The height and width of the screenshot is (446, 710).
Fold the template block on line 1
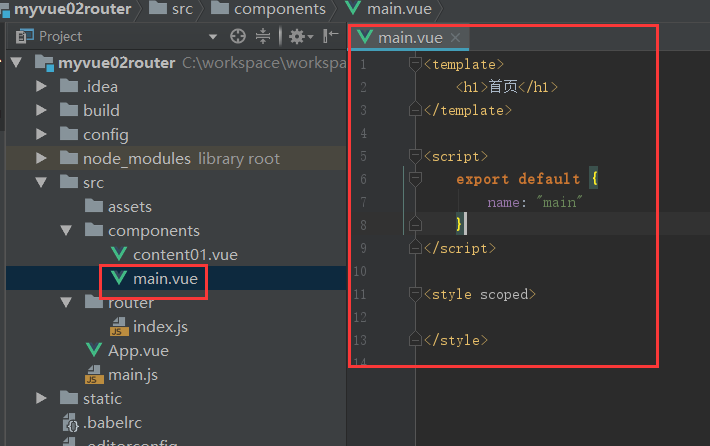pos(415,64)
